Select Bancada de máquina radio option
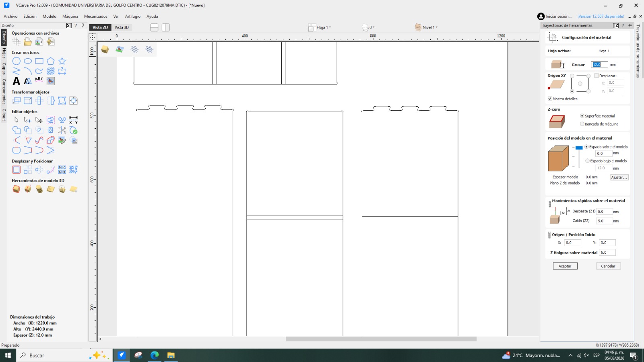 click(x=582, y=124)
